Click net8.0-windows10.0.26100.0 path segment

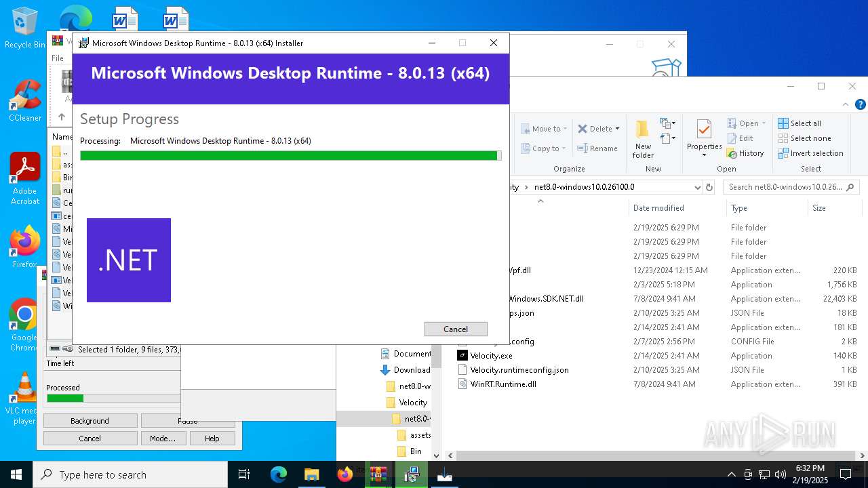[x=585, y=187]
